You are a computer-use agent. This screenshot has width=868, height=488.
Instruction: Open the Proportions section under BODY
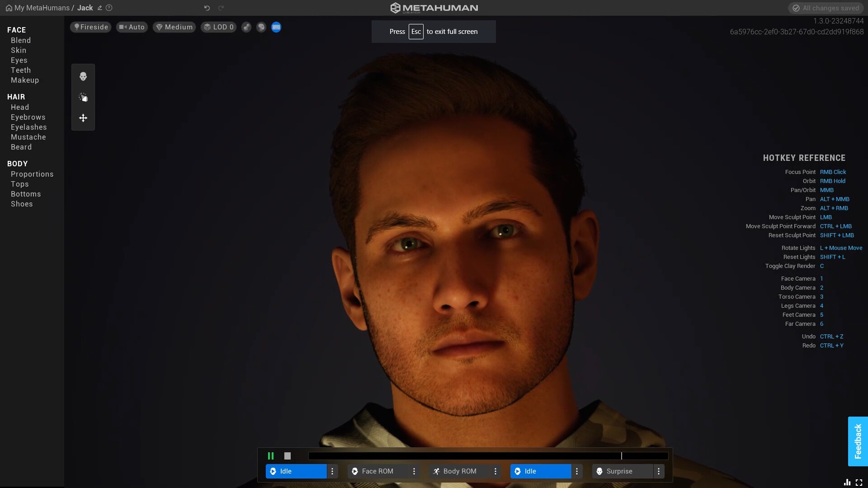pyautogui.click(x=32, y=174)
